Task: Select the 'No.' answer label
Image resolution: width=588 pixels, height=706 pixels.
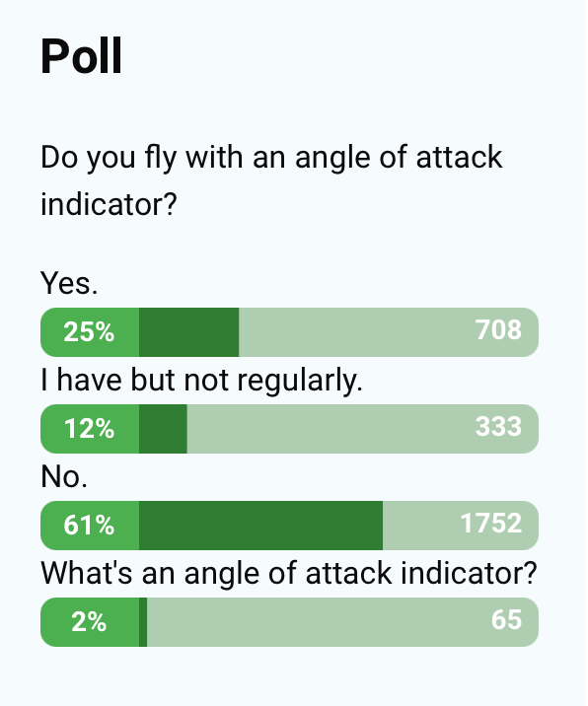Action: pos(64,476)
